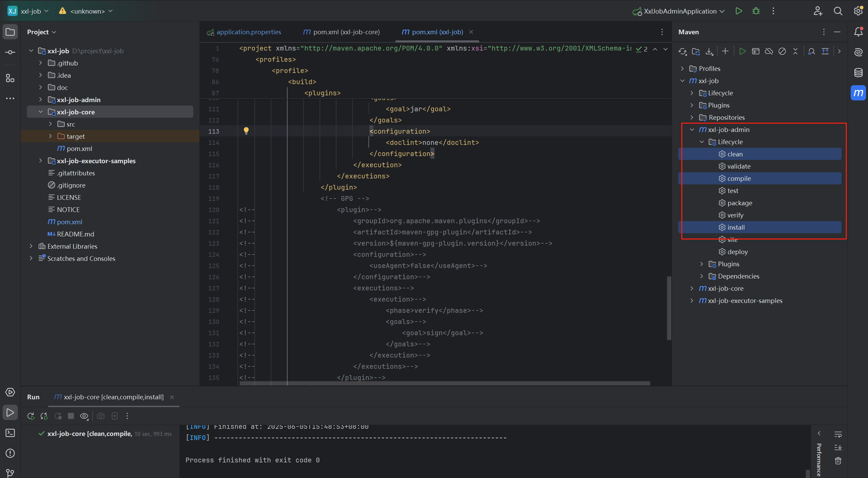Screen dimensions: 868x478
Task: Open the Database tool window icon
Action: click(x=858, y=73)
